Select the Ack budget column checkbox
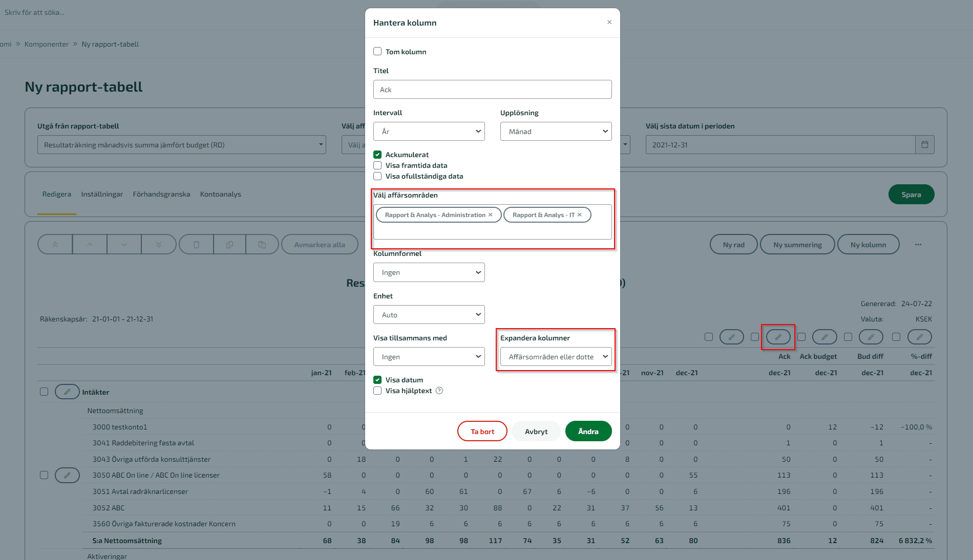This screenshot has width=973, height=560. click(801, 337)
